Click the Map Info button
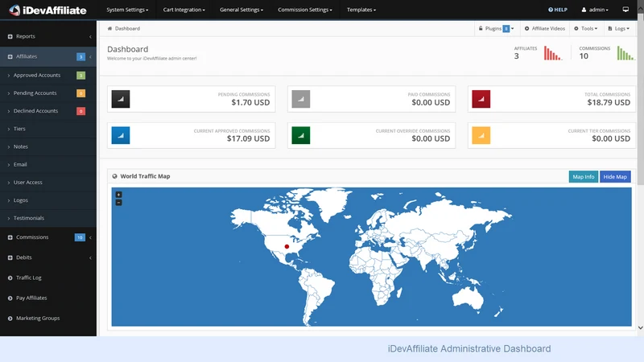This screenshot has height=362, width=644. (583, 176)
